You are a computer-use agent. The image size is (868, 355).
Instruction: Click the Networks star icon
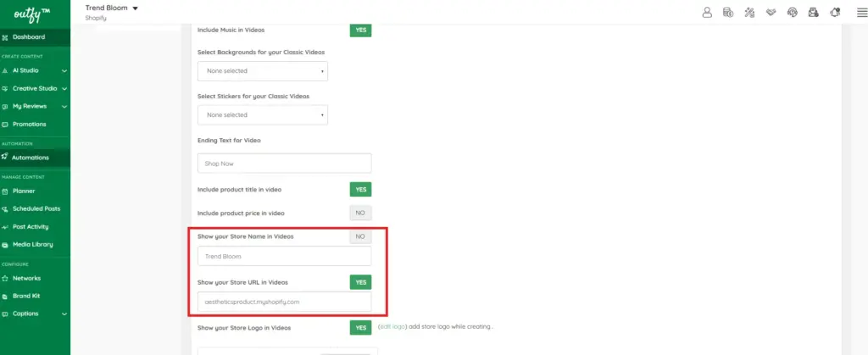pyautogui.click(x=5, y=278)
